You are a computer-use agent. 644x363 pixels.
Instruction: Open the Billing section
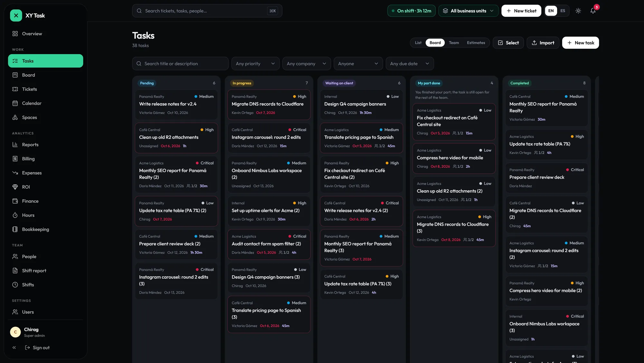pyautogui.click(x=45, y=159)
